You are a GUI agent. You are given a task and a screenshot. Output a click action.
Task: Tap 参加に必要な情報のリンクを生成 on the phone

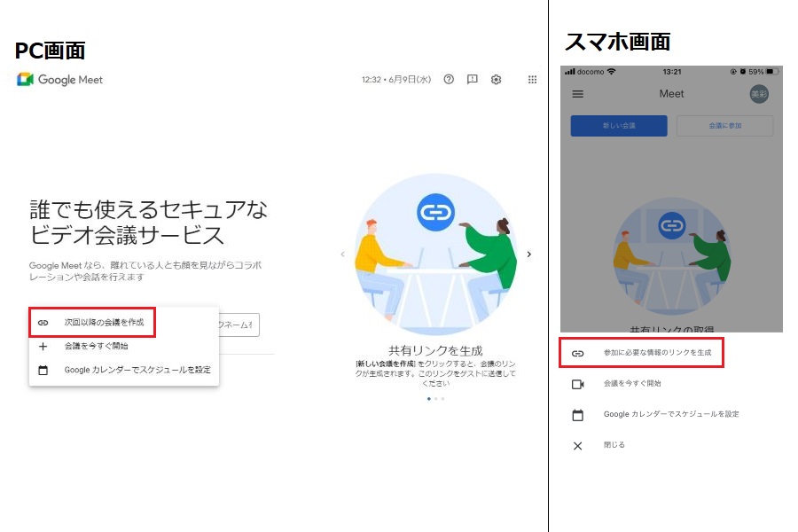click(x=657, y=353)
